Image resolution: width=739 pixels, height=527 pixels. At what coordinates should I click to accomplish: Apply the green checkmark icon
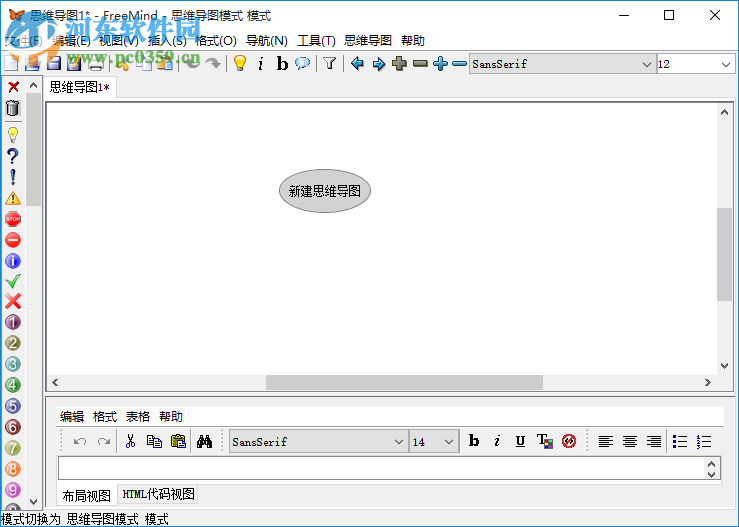[x=13, y=281]
